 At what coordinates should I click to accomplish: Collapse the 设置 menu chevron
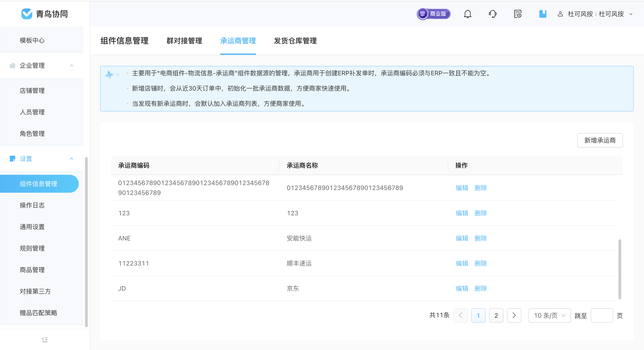72,158
